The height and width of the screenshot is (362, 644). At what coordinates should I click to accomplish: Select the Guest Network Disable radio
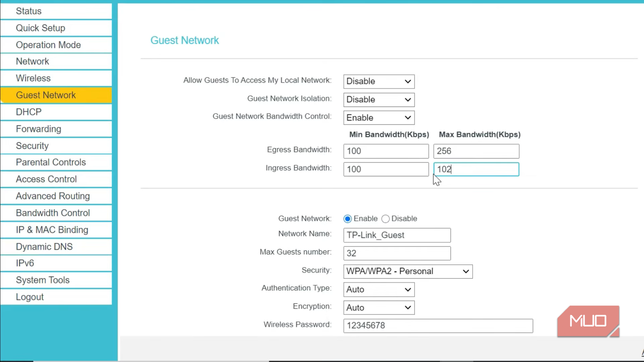coord(386,219)
